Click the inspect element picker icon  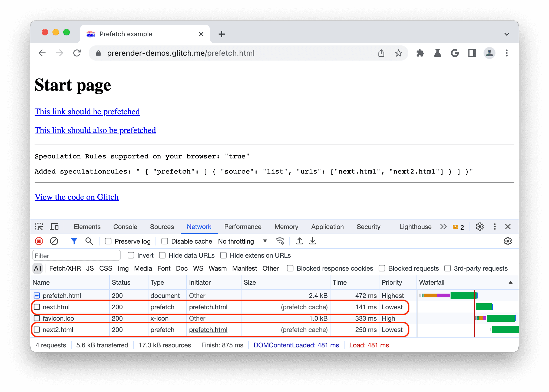click(x=41, y=226)
